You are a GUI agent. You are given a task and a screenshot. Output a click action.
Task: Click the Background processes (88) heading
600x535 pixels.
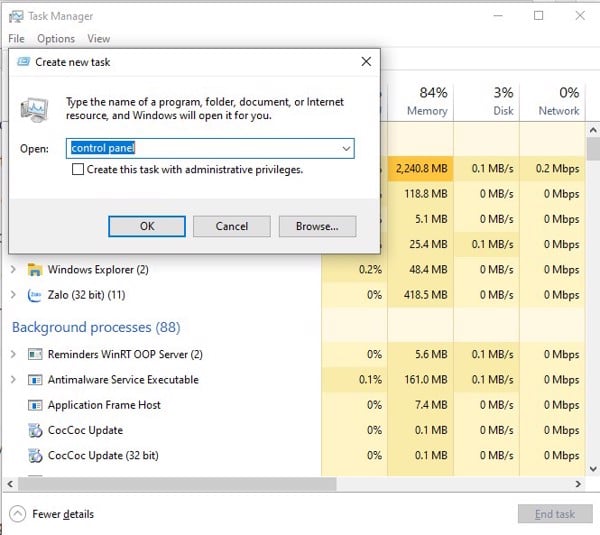click(x=96, y=328)
